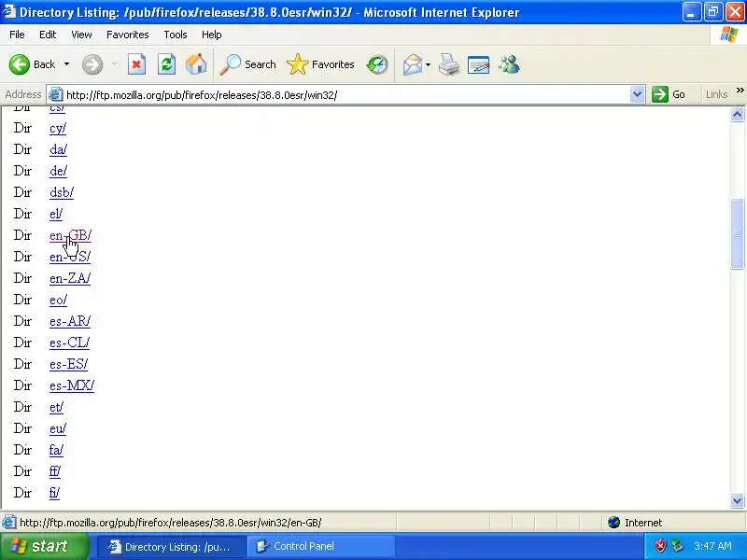Click the Edit page icon
This screenshot has width=747, height=560.
[x=479, y=64]
